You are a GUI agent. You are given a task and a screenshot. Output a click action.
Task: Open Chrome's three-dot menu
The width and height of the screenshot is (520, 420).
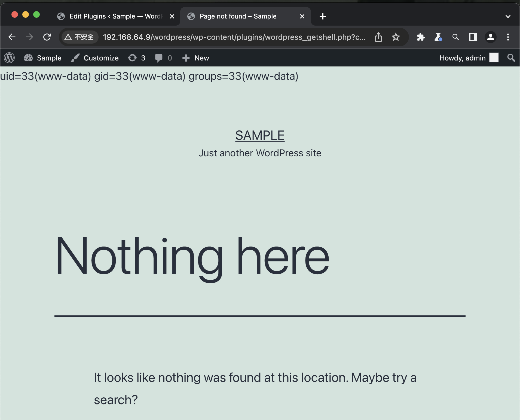coord(508,37)
